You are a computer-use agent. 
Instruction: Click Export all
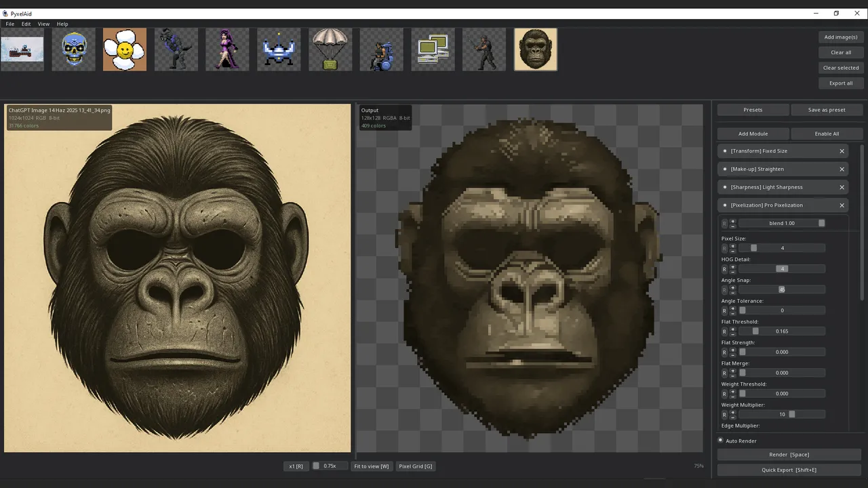point(841,83)
